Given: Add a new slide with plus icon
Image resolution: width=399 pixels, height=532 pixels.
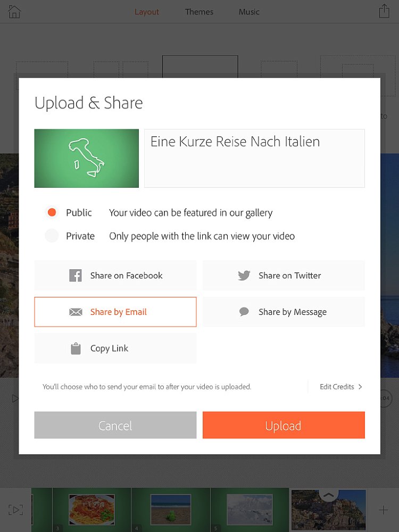Looking at the screenshot, I should 384,510.
